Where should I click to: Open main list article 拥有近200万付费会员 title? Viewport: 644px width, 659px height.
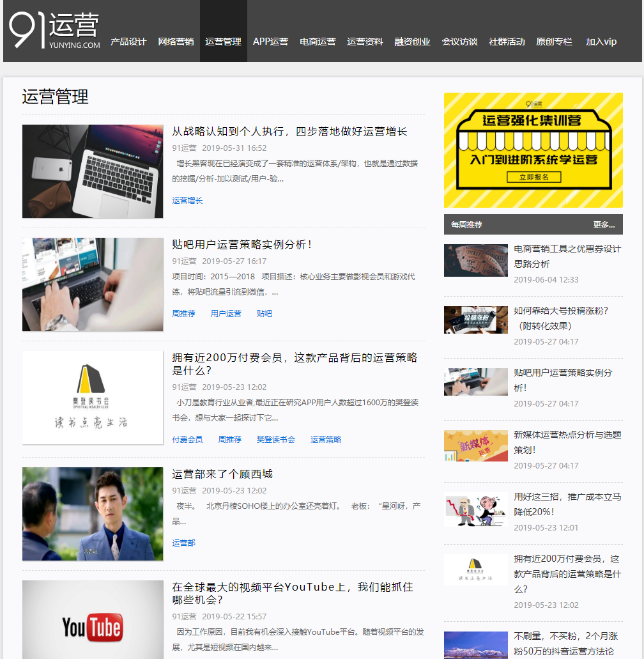295,364
